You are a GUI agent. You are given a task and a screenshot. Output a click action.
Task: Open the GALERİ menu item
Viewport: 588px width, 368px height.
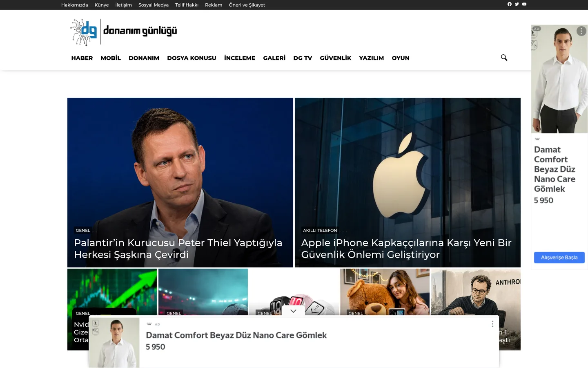274,58
